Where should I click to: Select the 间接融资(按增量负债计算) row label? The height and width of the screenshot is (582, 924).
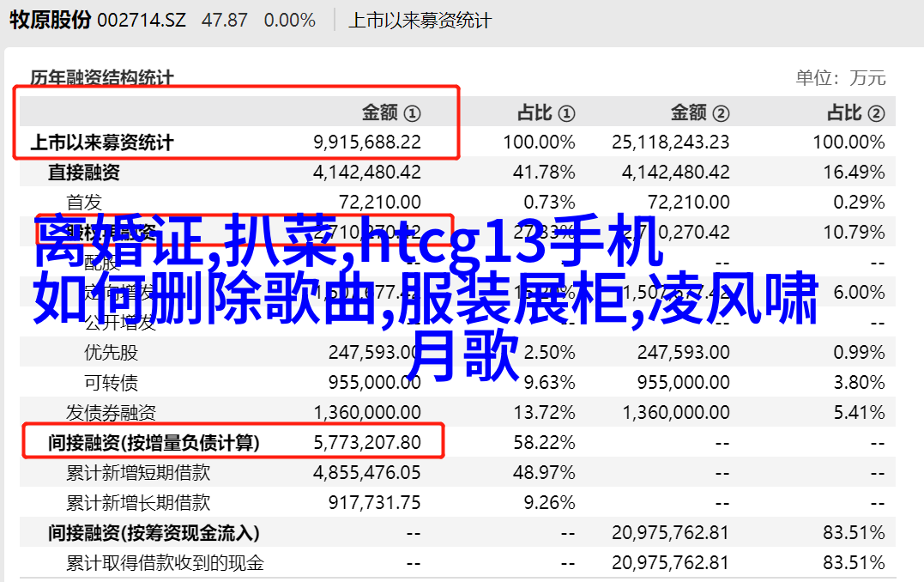[154, 443]
